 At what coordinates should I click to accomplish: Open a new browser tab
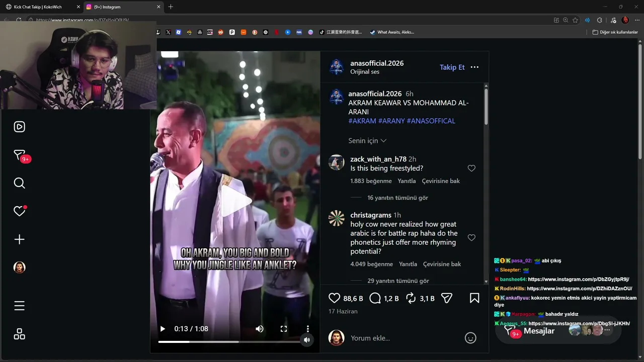click(x=171, y=7)
